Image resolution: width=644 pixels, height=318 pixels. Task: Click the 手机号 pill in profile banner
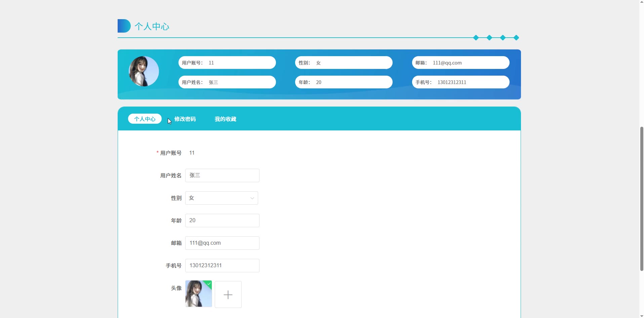tap(460, 82)
